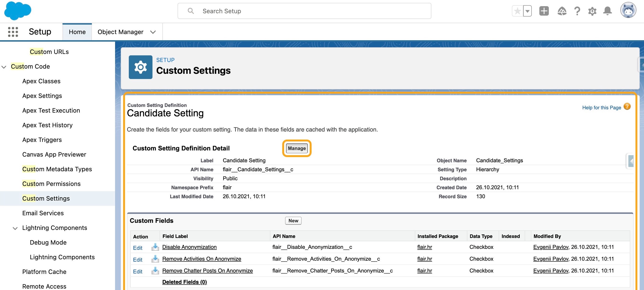Open global actions plus icon

tap(544, 11)
